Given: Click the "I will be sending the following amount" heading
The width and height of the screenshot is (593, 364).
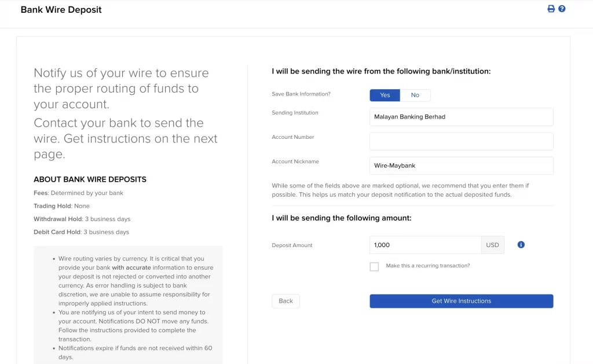Looking at the screenshot, I should click(x=342, y=218).
